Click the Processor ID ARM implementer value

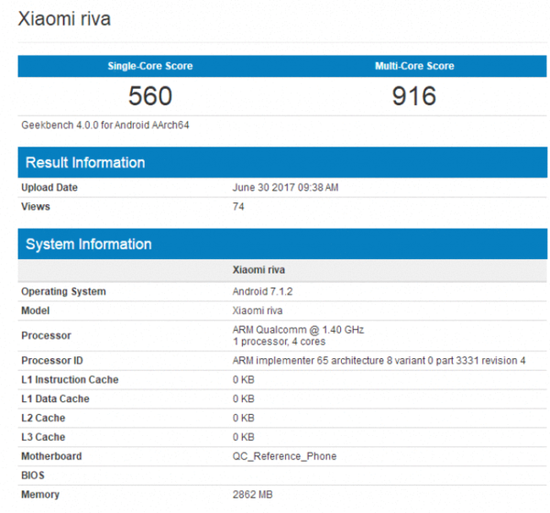click(x=379, y=361)
